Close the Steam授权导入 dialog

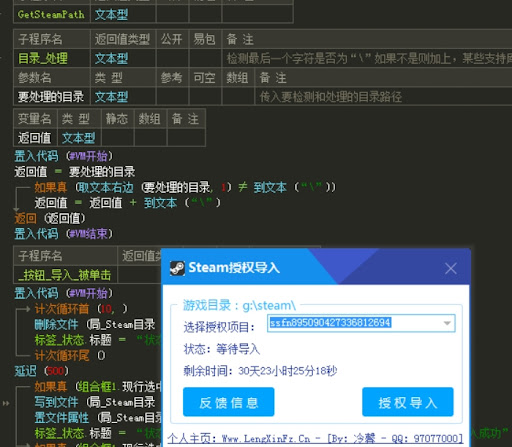(x=451, y=268)
